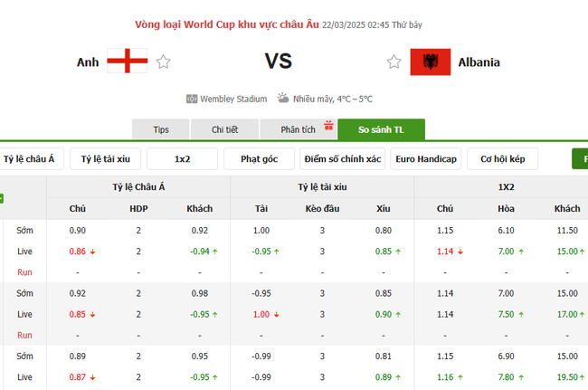Toggle favorite star for Albania
This screenshot has width=588, height=390.
(x=394, y=62)
